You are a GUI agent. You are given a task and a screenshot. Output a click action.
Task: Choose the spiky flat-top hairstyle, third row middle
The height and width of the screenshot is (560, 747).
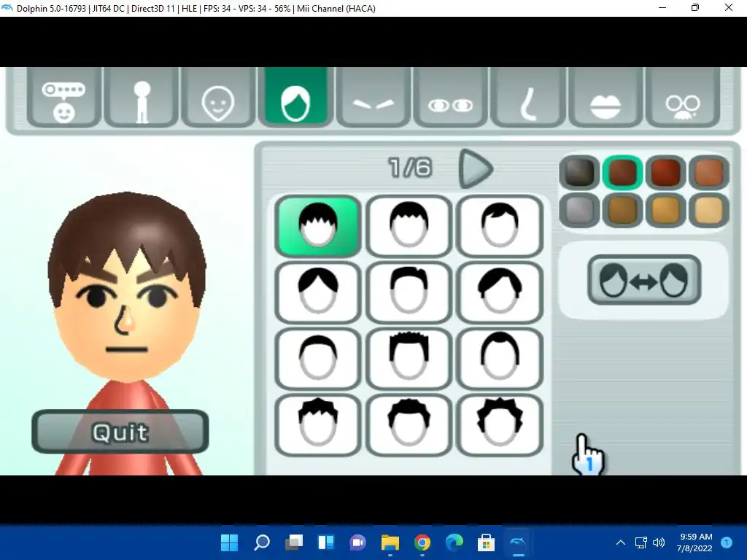point(409,359)
